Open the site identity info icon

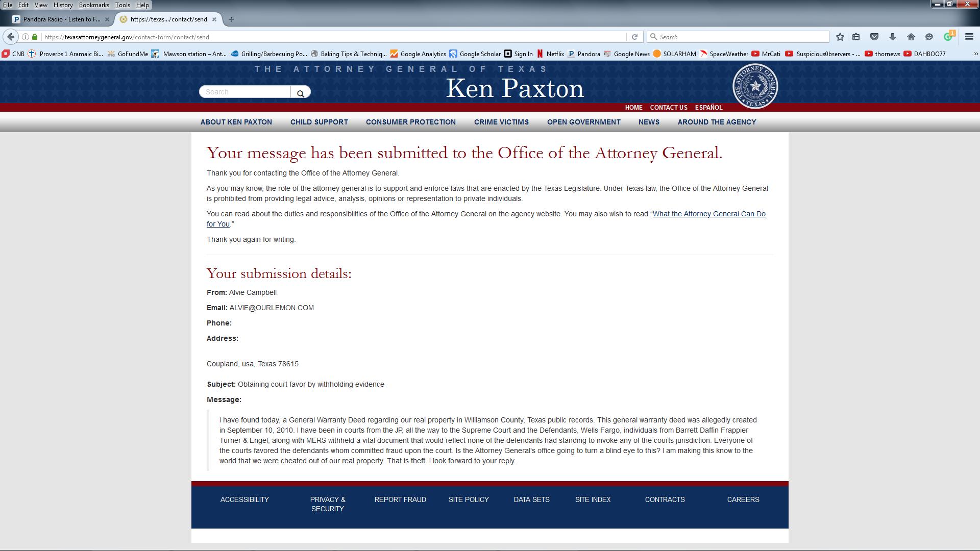click(25, 37)
